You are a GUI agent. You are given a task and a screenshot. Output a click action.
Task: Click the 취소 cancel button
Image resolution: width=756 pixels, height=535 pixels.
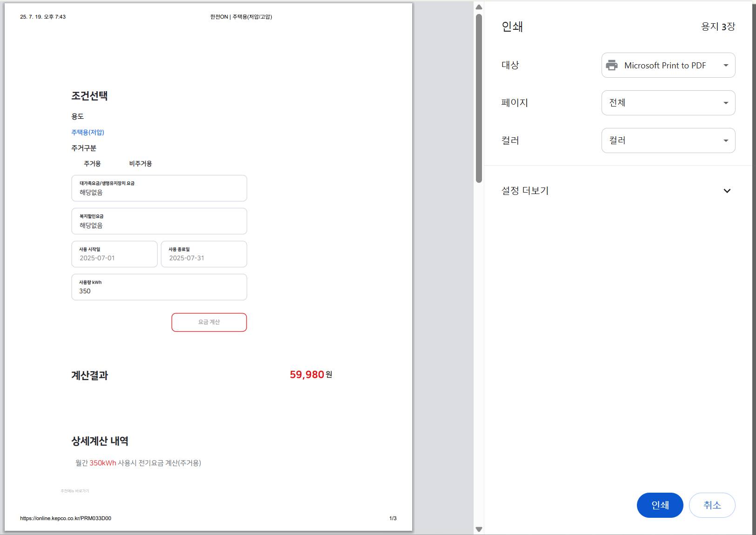[x=712, y=505]
